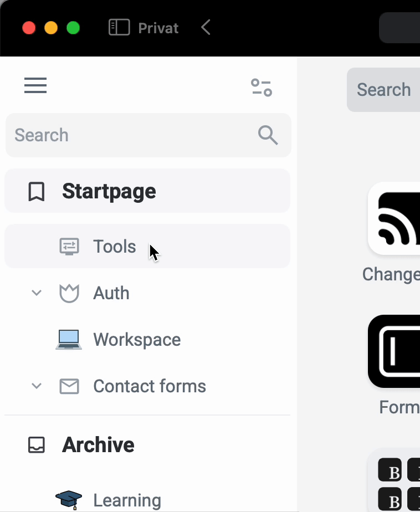Viewport: 420px width, 512px height.
Task: Open the hamburger menu in sidebar
Action: (x=35, y=86)
